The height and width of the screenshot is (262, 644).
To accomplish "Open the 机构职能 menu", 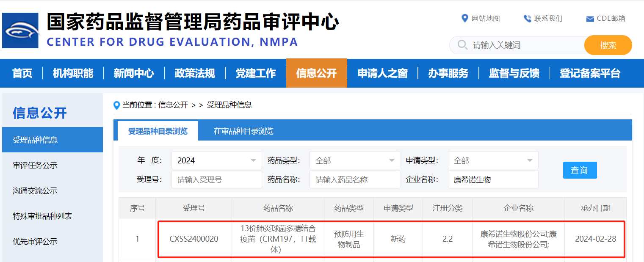I will tap(73, 73).
